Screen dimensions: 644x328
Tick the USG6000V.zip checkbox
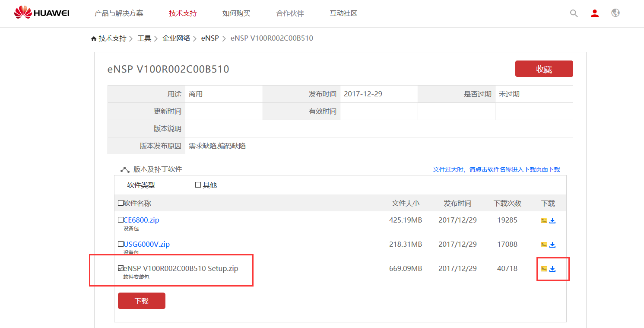coord(121,244)
